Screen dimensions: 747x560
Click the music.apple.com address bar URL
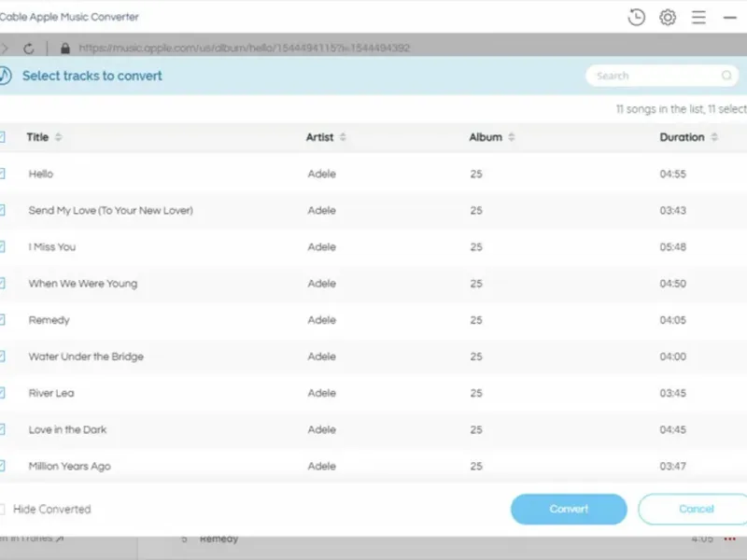pos(244,49)
